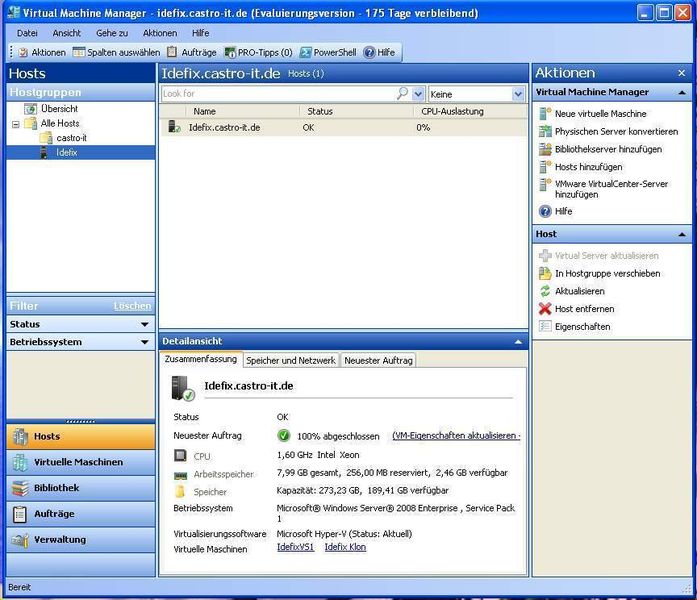Open the Keine grouping dropdown
This screenshot has width=697, height=600.
[x=517, y=94]
